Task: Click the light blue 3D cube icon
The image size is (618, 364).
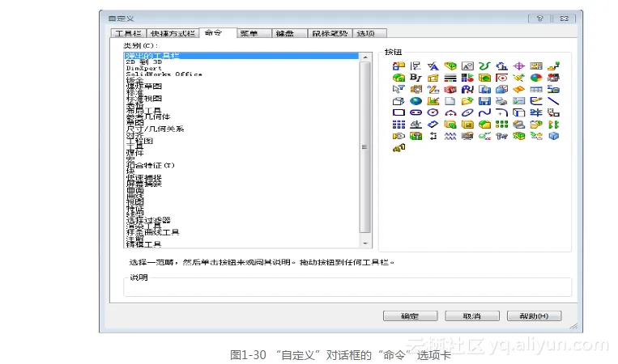Action: 553,136
